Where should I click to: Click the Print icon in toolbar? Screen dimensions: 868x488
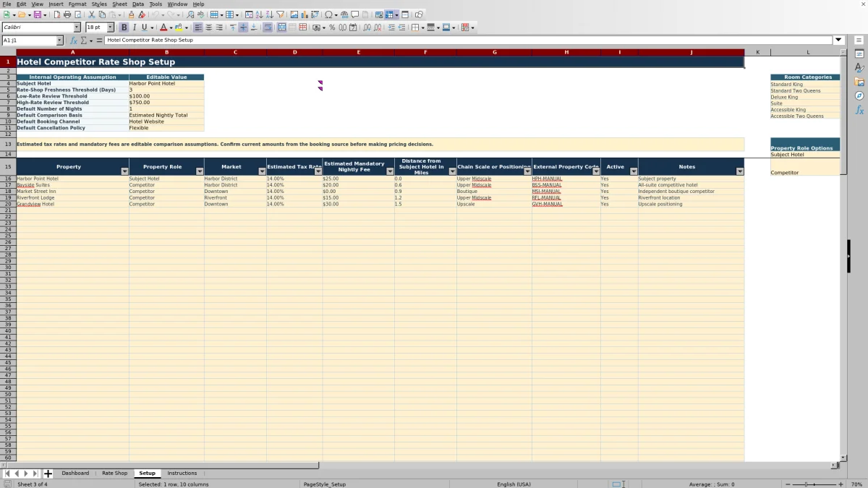tap(67, 14)
